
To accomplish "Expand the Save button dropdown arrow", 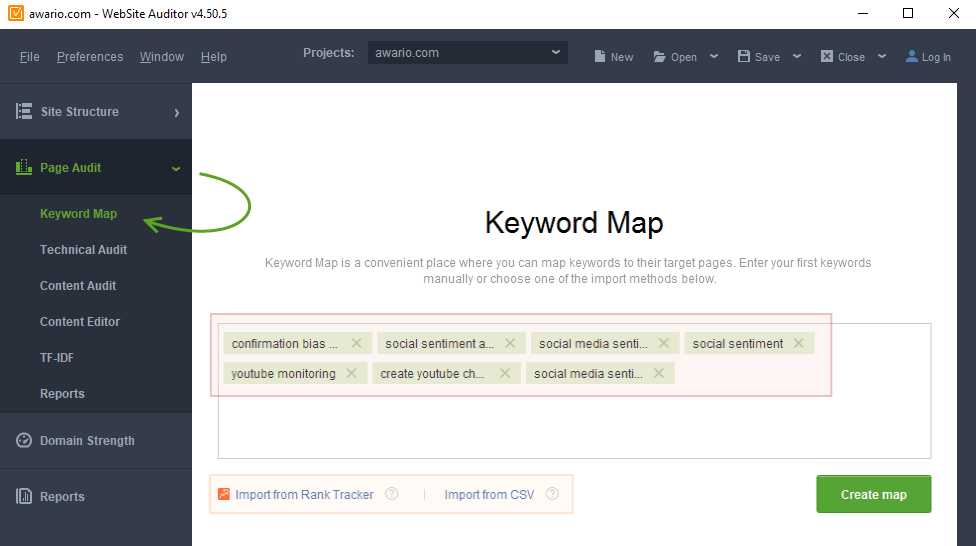I will 797,56.
